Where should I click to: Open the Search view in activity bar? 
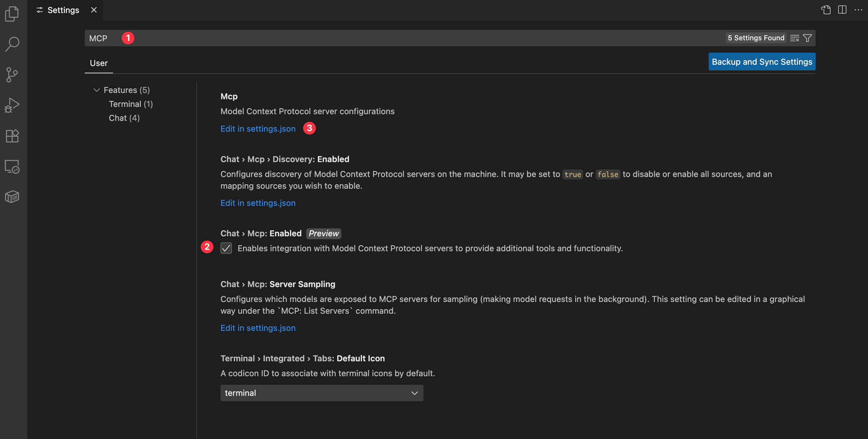(12, 44)
